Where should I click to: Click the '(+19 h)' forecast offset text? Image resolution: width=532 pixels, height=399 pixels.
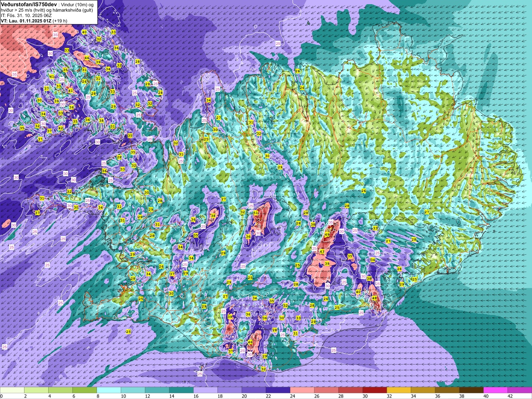pos(60,20)
